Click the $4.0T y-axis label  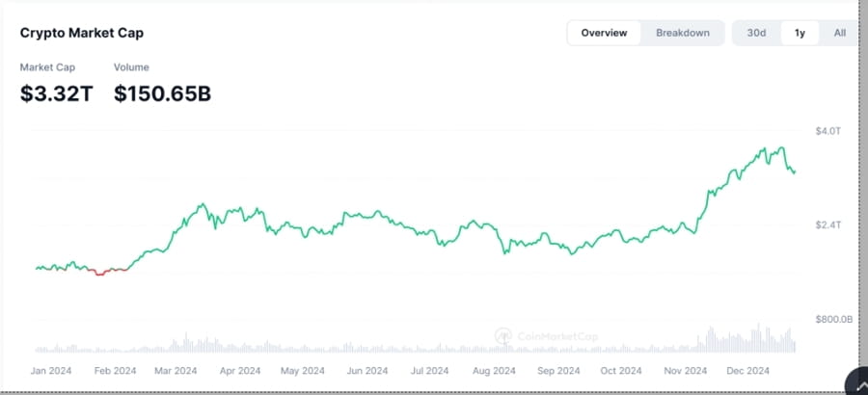[x=828, y=130]
